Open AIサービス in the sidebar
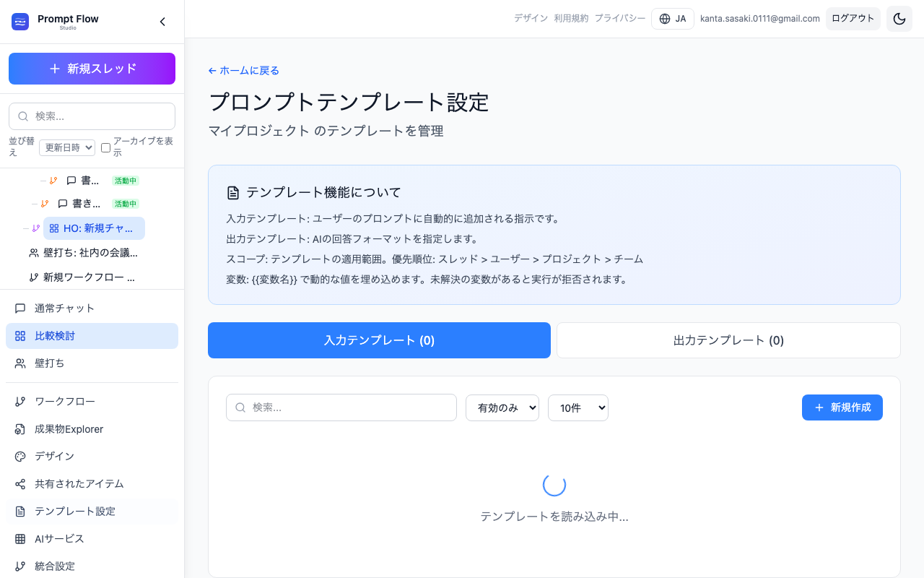924x578 pixels. click(92, 539)
